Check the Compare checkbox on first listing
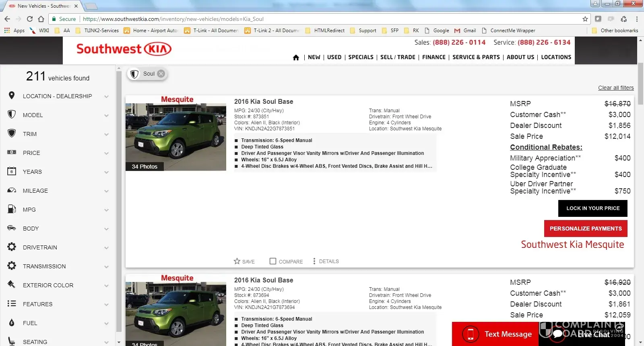644x346 pixels. pyautogui.click(x=273, y=261)
